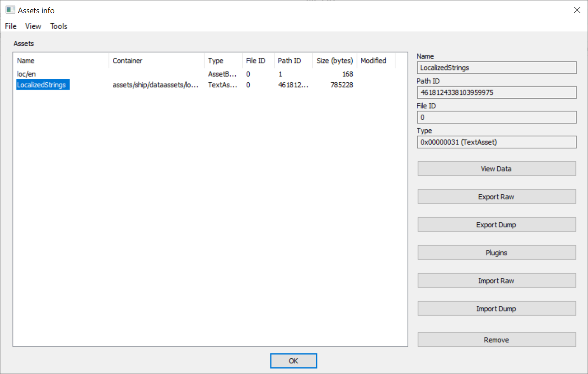Sort by the Modified column header

pos(376,61)
